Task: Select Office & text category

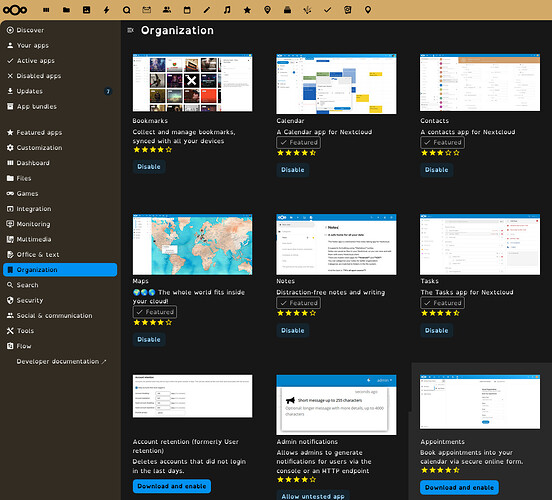Action: [x=60, y=254]
